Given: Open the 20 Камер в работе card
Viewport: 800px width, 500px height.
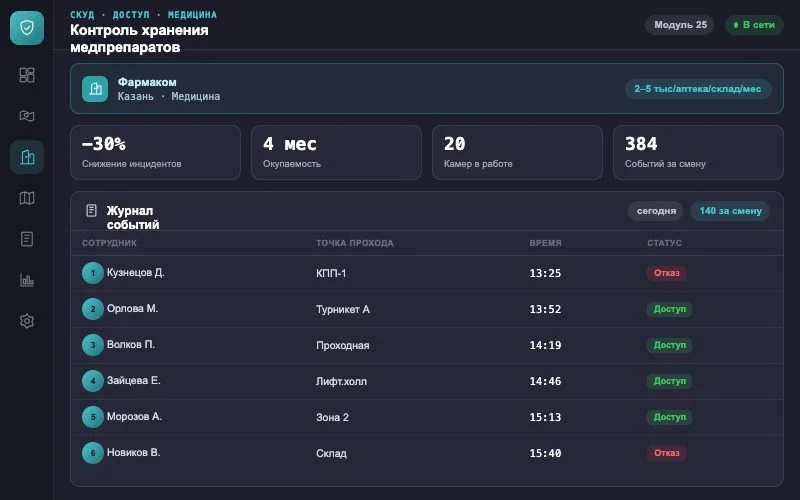Looking at the screenshot, I should pyautogui.click(x=517, y=153).
